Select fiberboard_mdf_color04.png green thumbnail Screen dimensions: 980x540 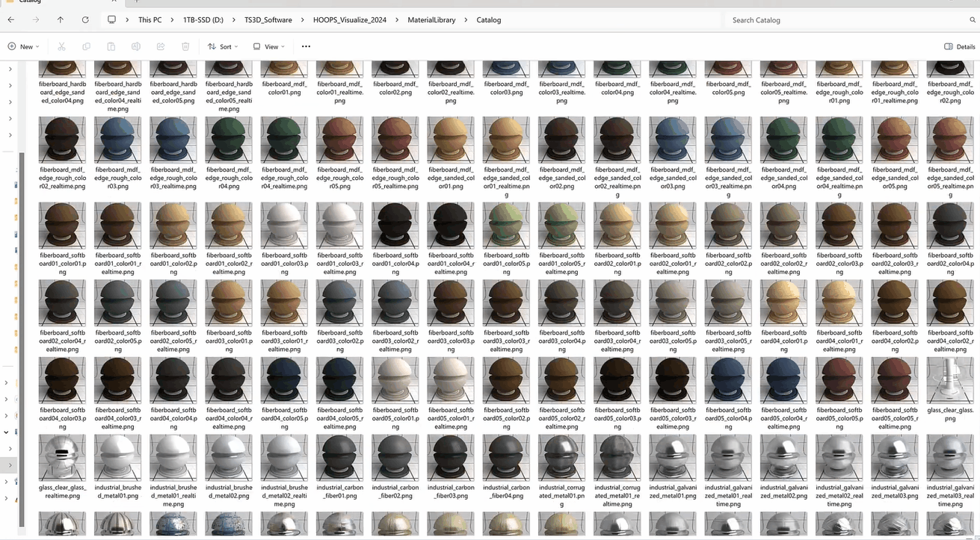[617, 69]
